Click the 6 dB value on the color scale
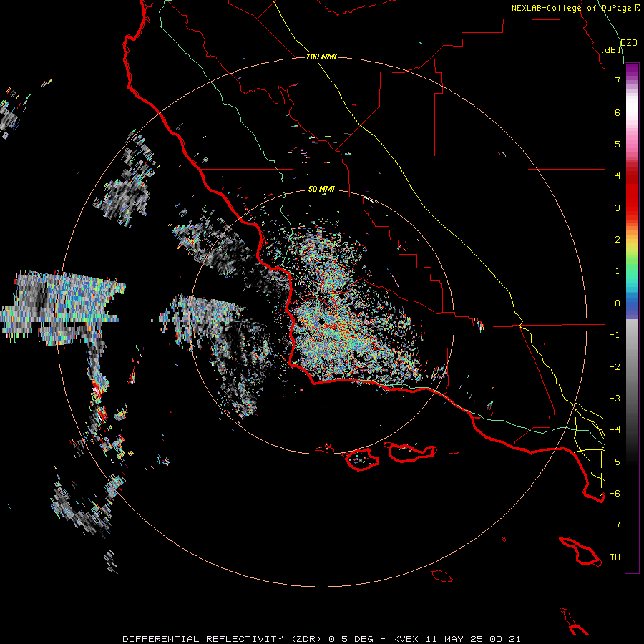The image size is (644, 644). (618, 112)
